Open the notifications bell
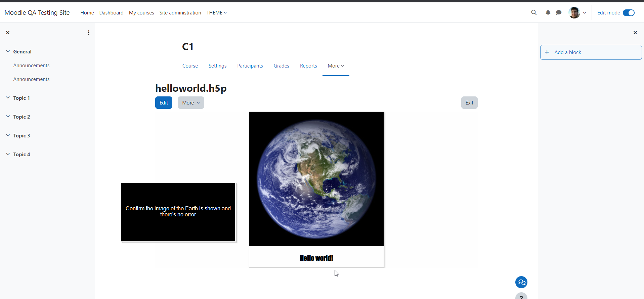The height and width of the screenshot is (299, 644). [x=548, y=12]
